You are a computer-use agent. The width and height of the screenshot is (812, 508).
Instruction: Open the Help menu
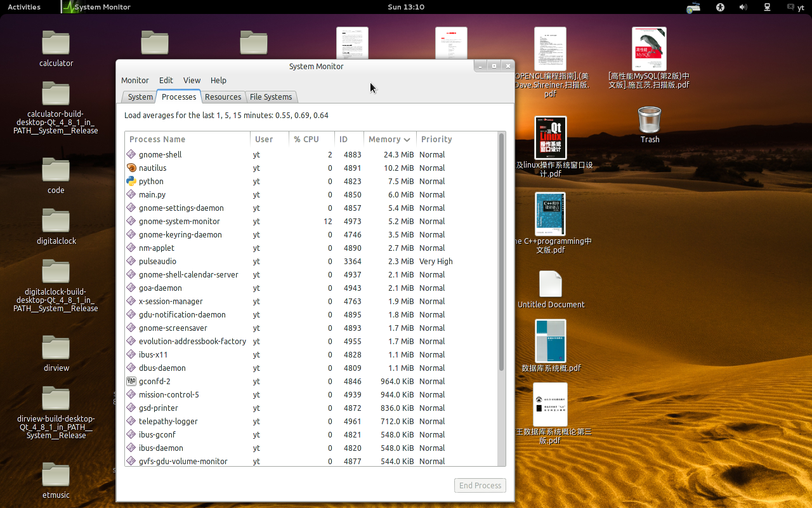pyautogui.click(x=218, y=80)
